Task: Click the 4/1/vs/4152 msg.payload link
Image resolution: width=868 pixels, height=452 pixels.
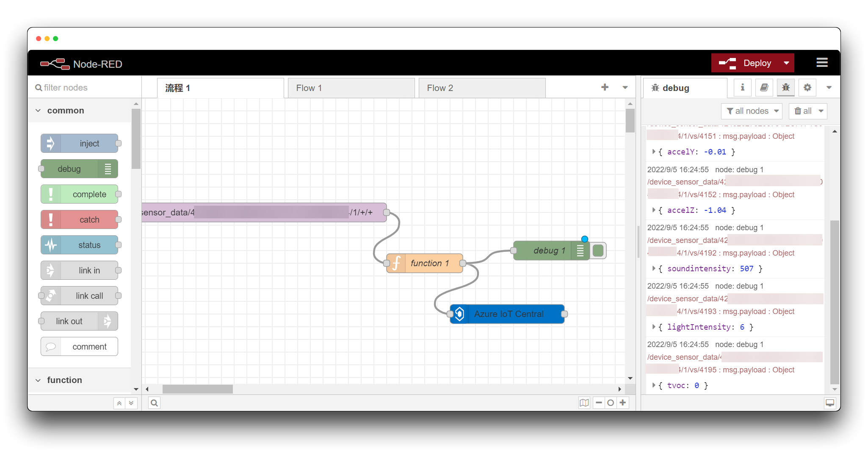Action: (736, 195)
